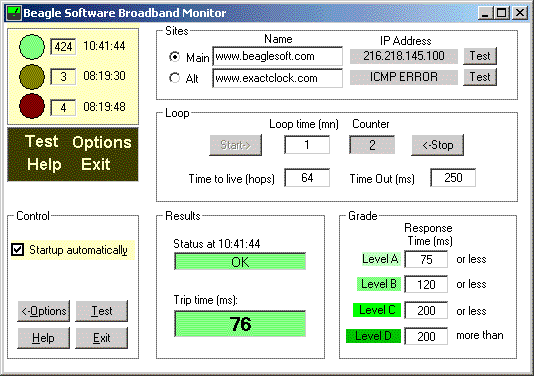Click the Exit button in Control group
534x376 pixels.
(x=101, y=338)
